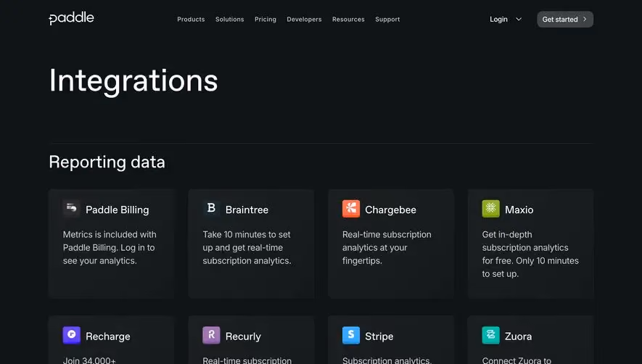Click the Braintree B icon

(x=211, y=209)
